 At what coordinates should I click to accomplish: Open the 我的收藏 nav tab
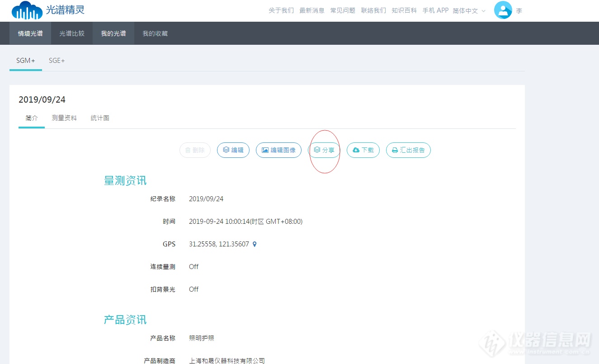click(x=155, y=33)
